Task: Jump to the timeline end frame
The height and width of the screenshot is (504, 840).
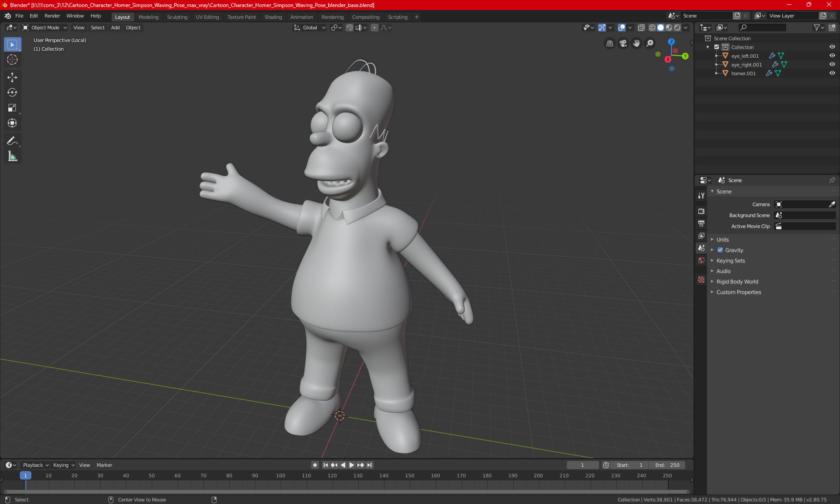Action: (x=370, y=465)
